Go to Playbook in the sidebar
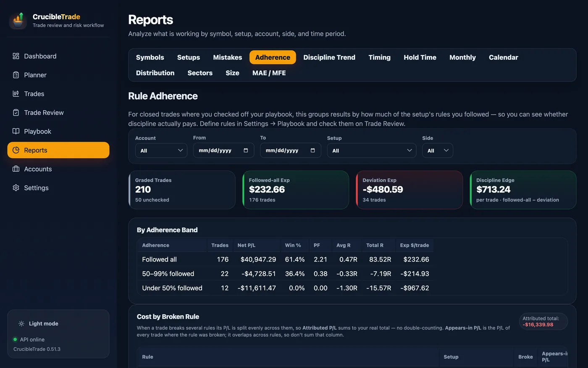This screenshot has width=588, height=368. [x=58, y=131]
